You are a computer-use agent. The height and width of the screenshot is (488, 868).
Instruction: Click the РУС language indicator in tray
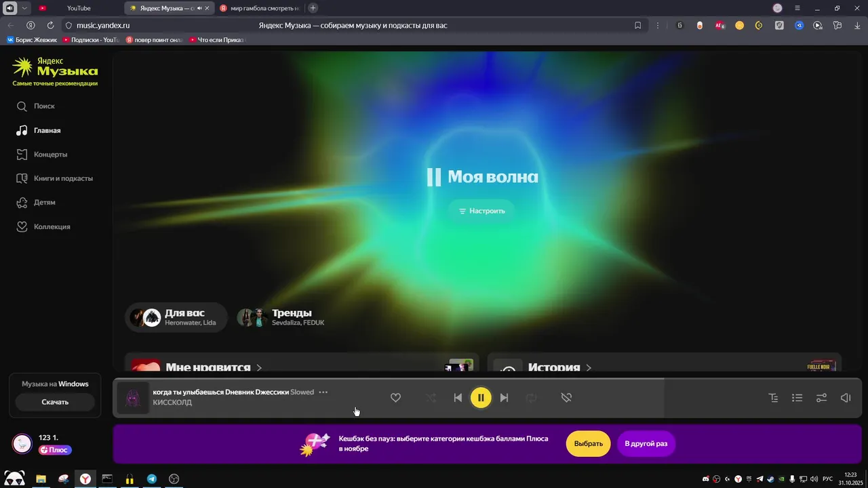pos(827,479)
